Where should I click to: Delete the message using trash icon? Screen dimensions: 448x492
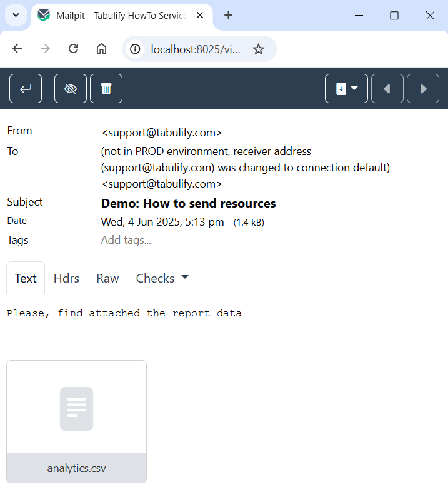coord(106,89)
